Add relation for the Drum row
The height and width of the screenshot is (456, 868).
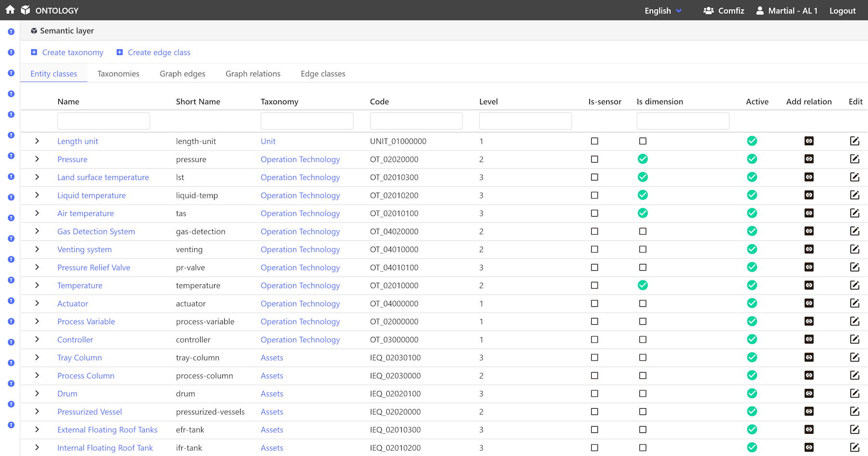point(809,393)
